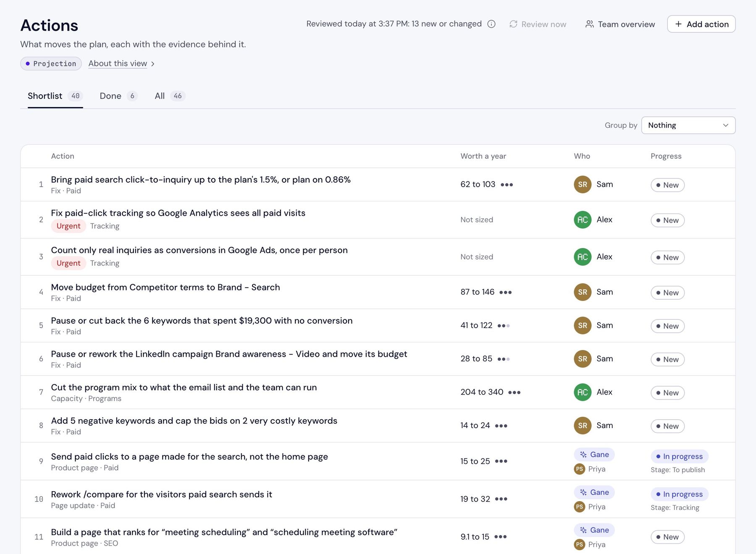Open Team overview

tap(620, 24)
